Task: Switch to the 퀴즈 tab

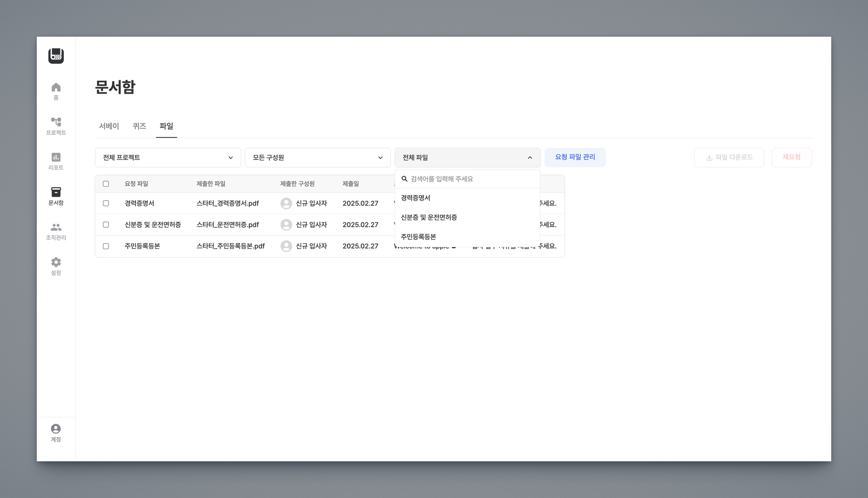Action: (139, 126)
